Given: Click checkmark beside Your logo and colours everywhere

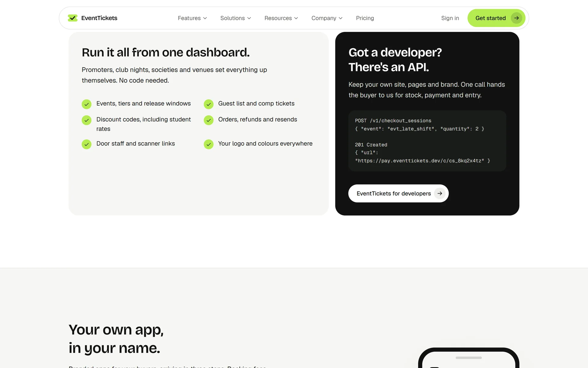Looking at the screenshot, I should [209, 144].
